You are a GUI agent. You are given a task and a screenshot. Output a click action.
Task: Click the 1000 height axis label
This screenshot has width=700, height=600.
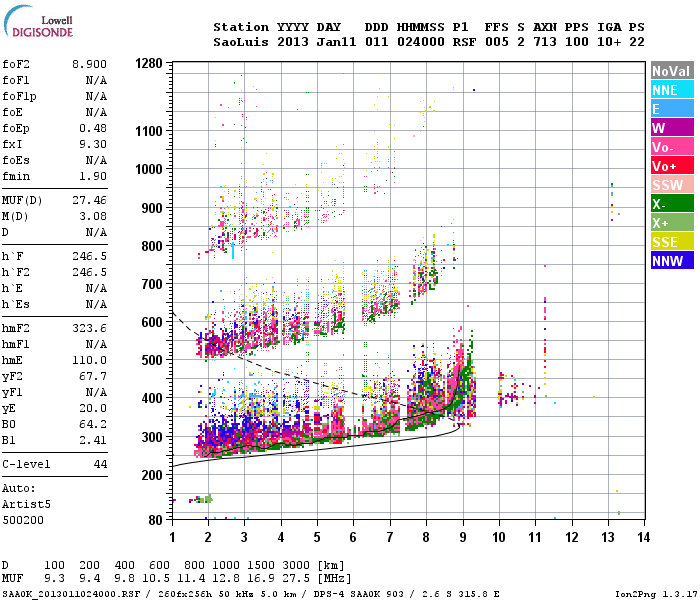[x=149, y=169]
